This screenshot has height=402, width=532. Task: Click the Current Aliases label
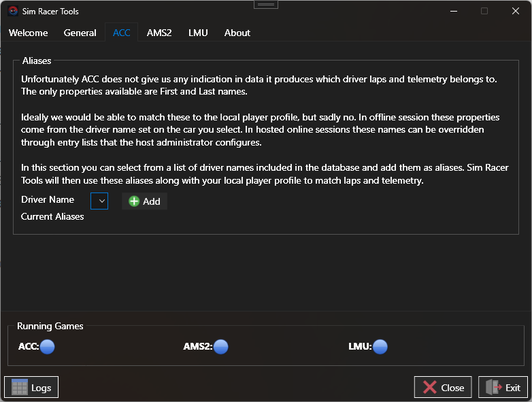coord(52,216)
